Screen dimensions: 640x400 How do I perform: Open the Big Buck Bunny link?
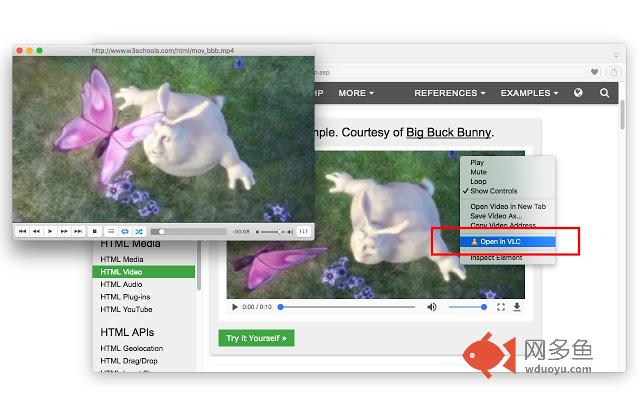coord(449,132)
